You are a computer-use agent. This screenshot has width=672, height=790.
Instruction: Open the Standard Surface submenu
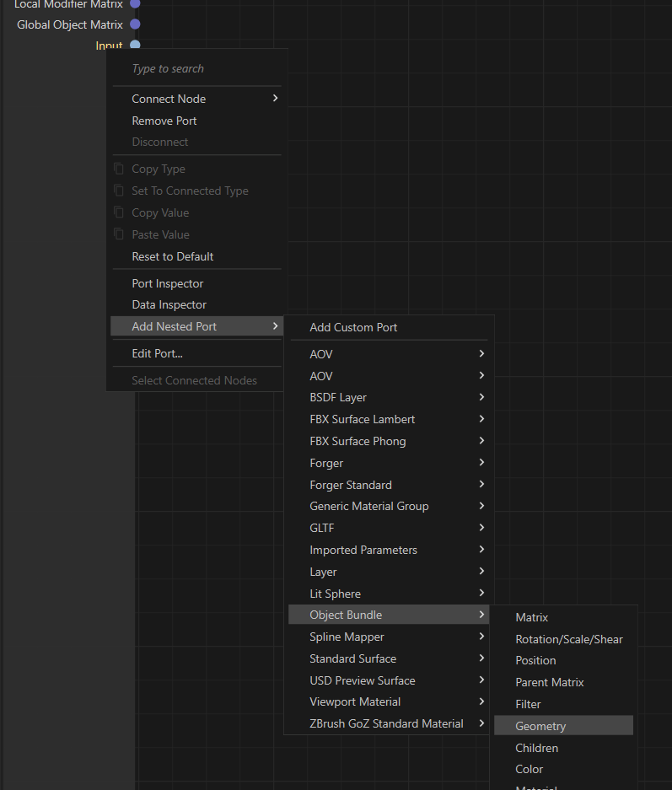click(389, 659)
